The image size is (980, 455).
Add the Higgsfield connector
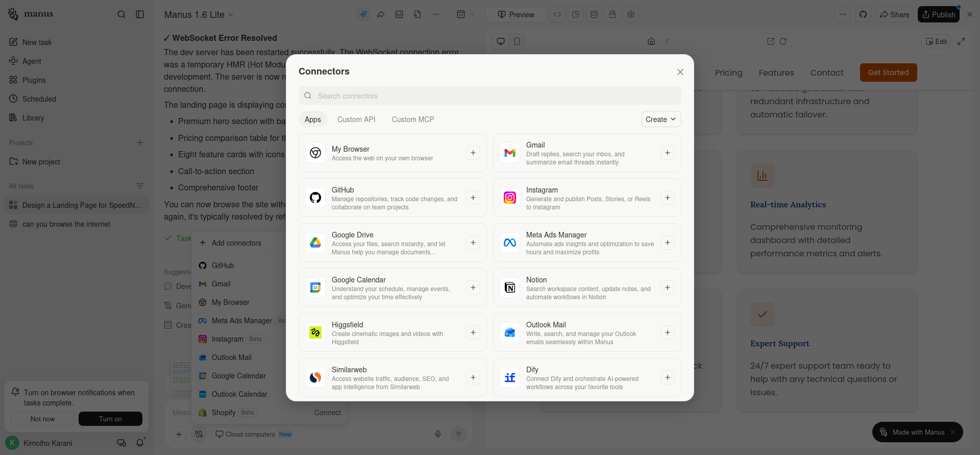[x=473, y=332]
